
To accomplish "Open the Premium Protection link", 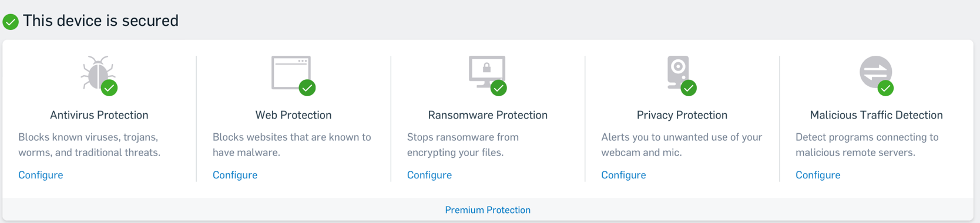I will tap(488, 210).
